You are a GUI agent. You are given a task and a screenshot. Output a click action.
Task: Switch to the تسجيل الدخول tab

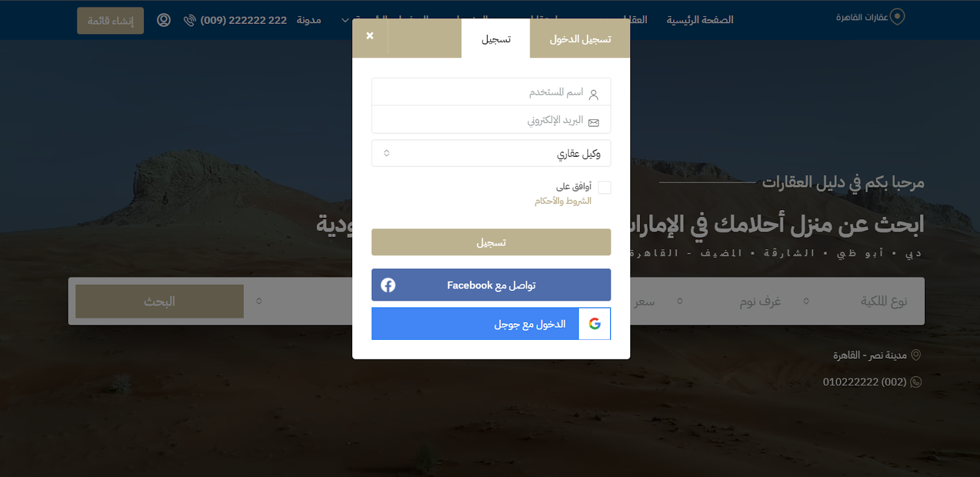click(580, 39)
